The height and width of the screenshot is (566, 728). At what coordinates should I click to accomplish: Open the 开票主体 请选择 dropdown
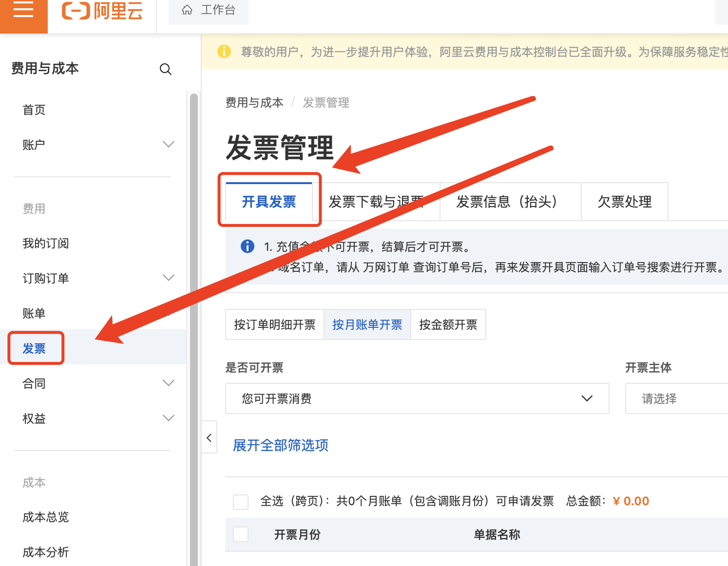click(677, 398)
